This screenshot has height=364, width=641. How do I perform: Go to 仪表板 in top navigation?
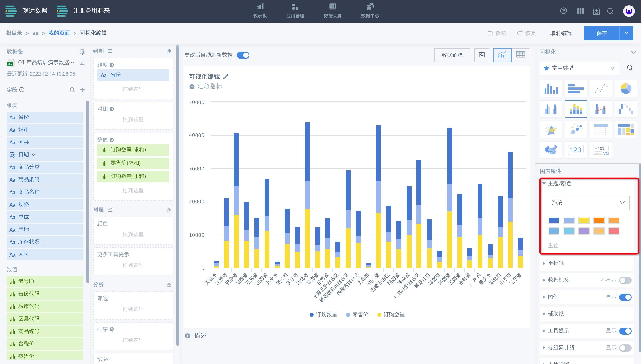click(x=260, y=10)
